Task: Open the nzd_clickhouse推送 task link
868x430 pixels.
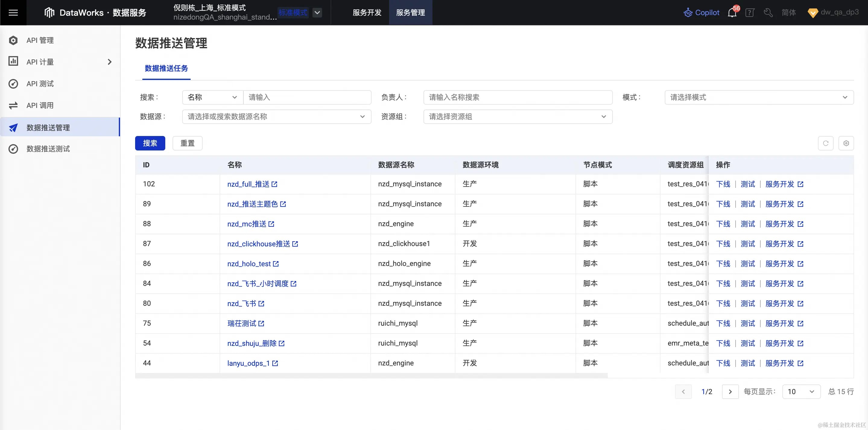Action: [x=259, y=244]
